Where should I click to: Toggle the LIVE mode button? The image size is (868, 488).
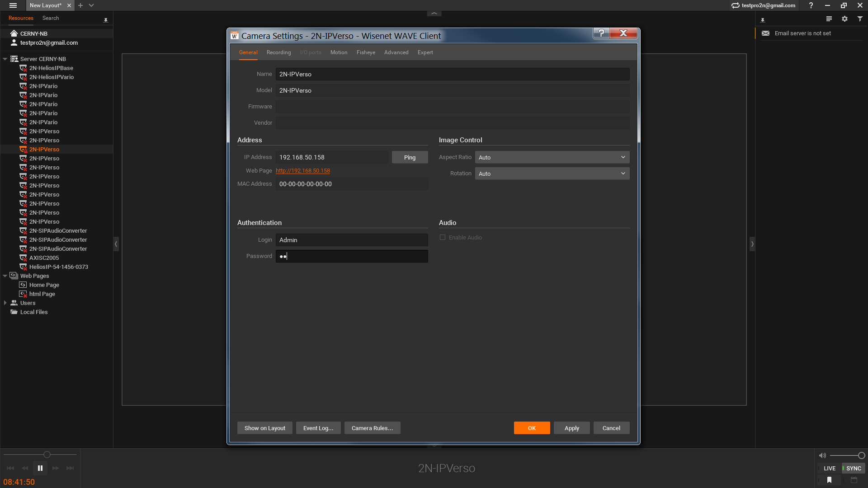pyautogui.click(x=829, y=468)
